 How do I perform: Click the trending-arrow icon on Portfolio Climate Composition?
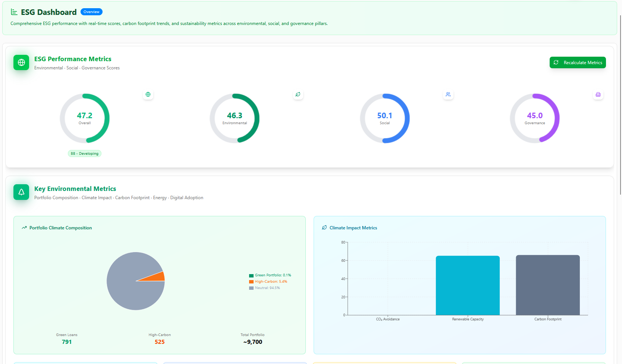pos(24,227)
